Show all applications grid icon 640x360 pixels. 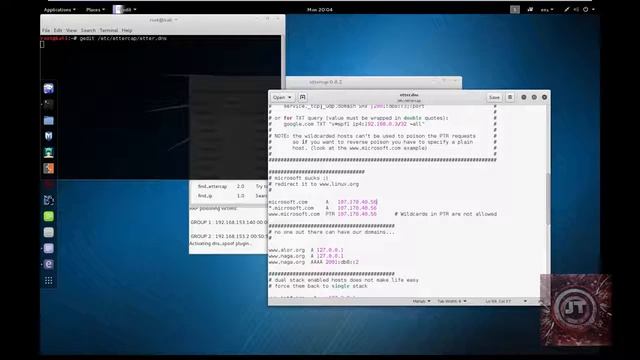(x=49, y=280)
